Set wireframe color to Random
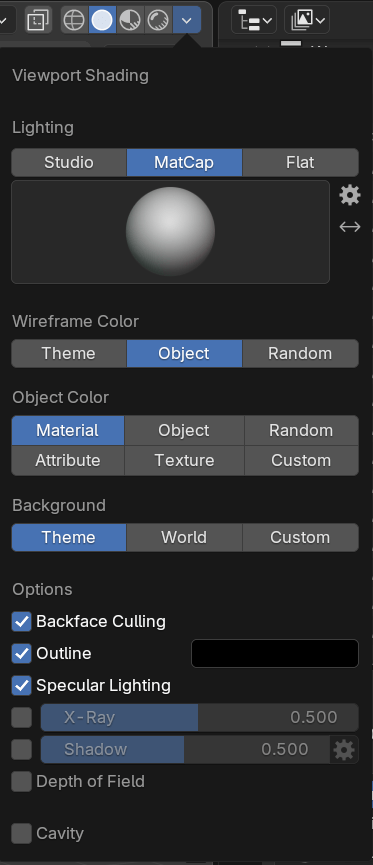373x865 pixels. point(300,354)
